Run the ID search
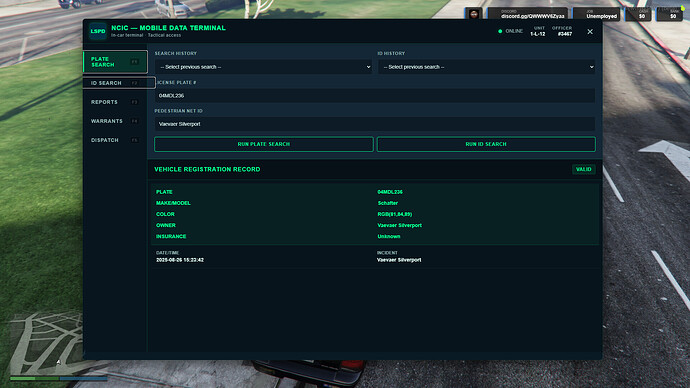 (x=486, y=144)
